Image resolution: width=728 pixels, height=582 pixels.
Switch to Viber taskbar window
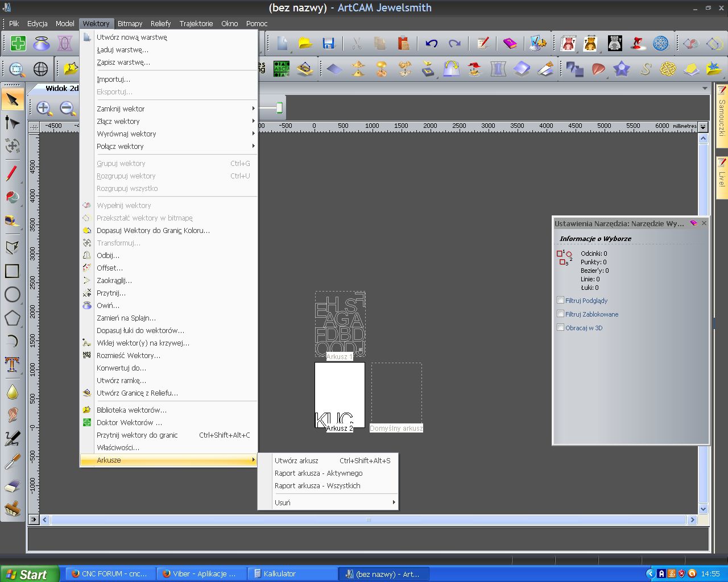(x=201, y=574)
